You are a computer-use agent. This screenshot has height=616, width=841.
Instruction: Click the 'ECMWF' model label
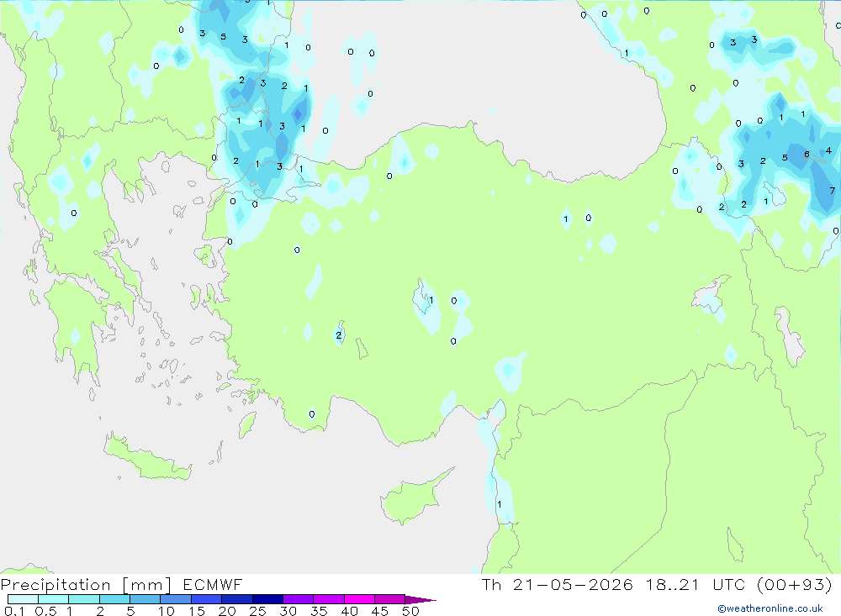click(213, 585)
